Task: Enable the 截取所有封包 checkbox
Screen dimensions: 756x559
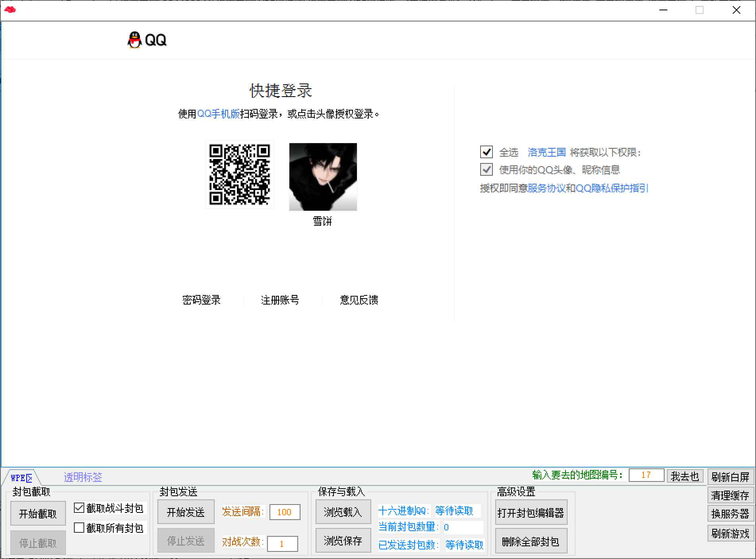Action: (79, 528)
